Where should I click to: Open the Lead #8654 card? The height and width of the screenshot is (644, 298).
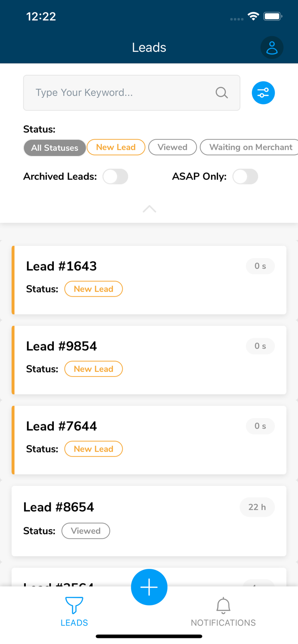tap(149, 520)
